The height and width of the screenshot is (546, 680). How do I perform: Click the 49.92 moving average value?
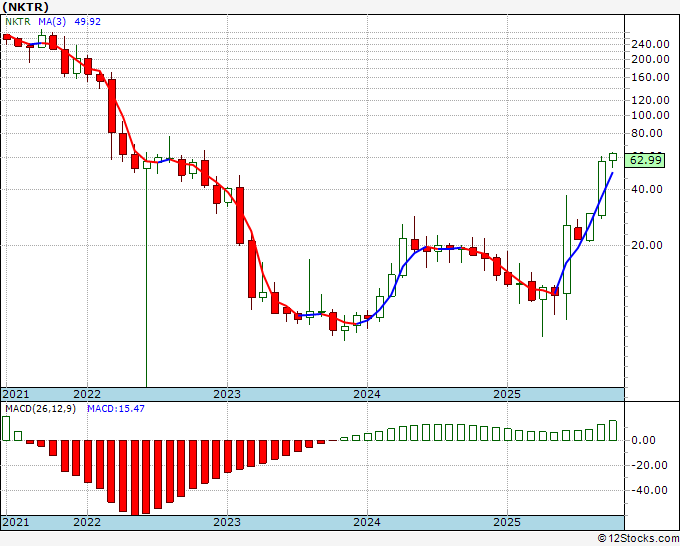(87, 21)
